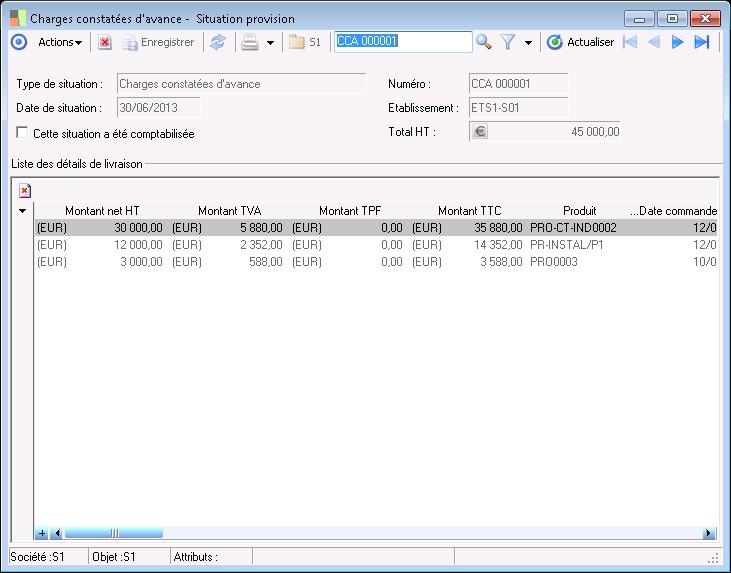Click the filter funnel icon

click(x=508, y=42)
